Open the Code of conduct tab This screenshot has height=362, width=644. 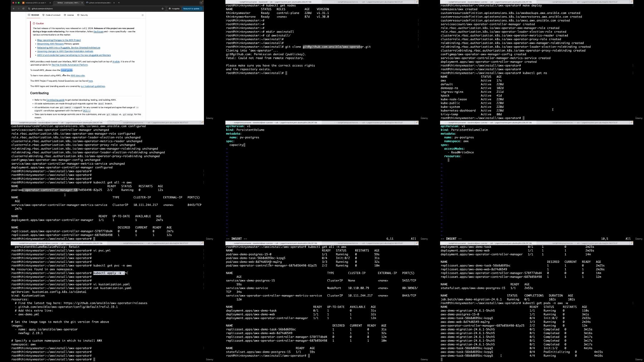click(52, 15)
